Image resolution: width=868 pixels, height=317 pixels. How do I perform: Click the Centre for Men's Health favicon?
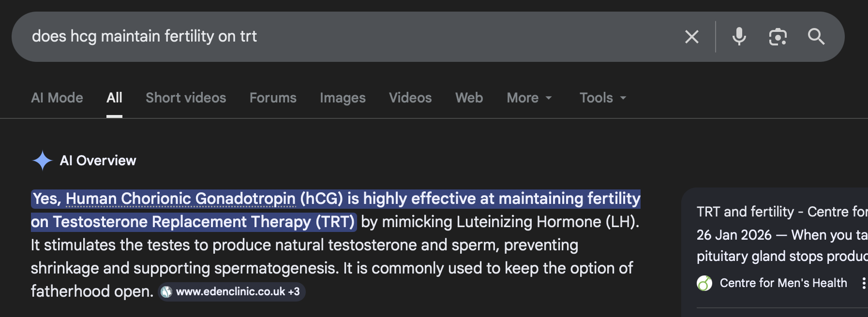click(x=704, y=283)
